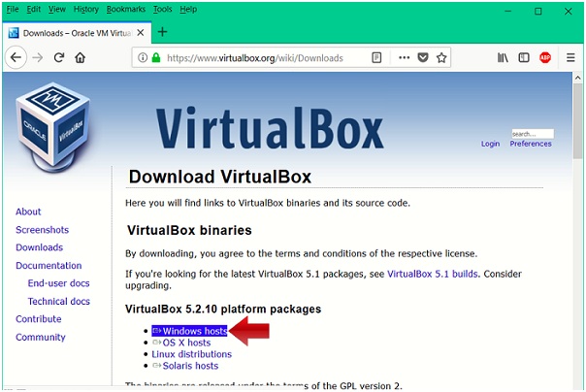Open the Linux distributions link
This screenshot has height=392, width=586.
(x=192, y=354)
